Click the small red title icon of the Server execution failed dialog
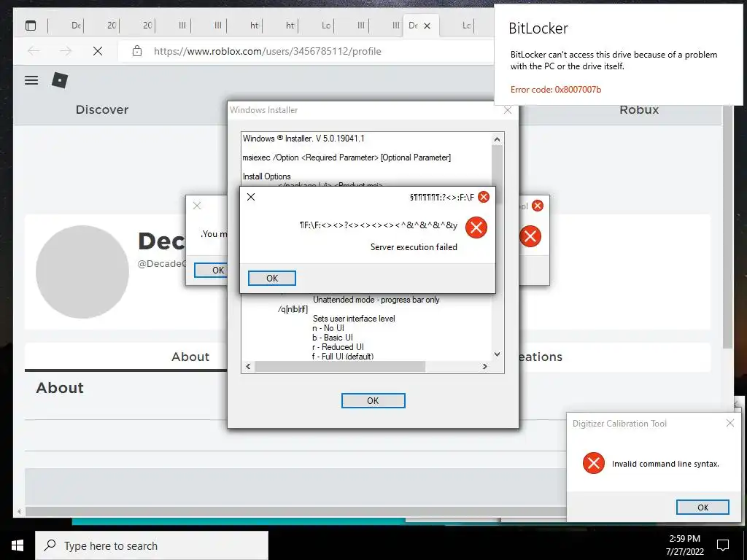747x560 pixels. coord(484,197)
